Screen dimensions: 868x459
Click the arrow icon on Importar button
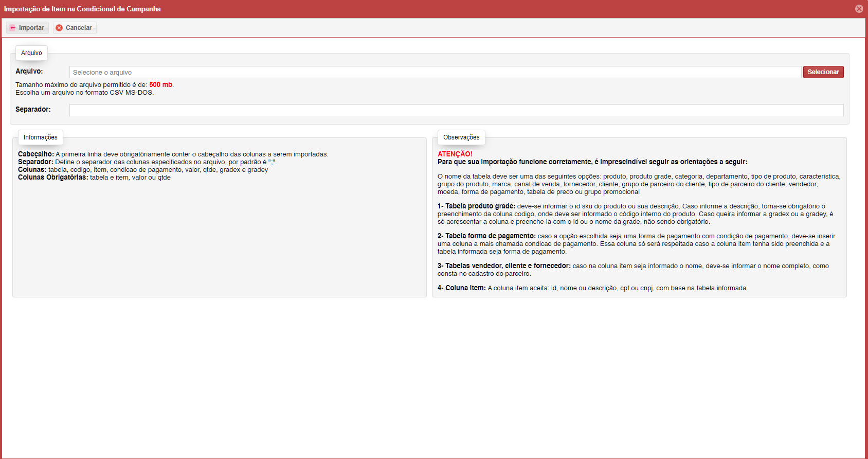pyautogui.click(x=13, y=28)
